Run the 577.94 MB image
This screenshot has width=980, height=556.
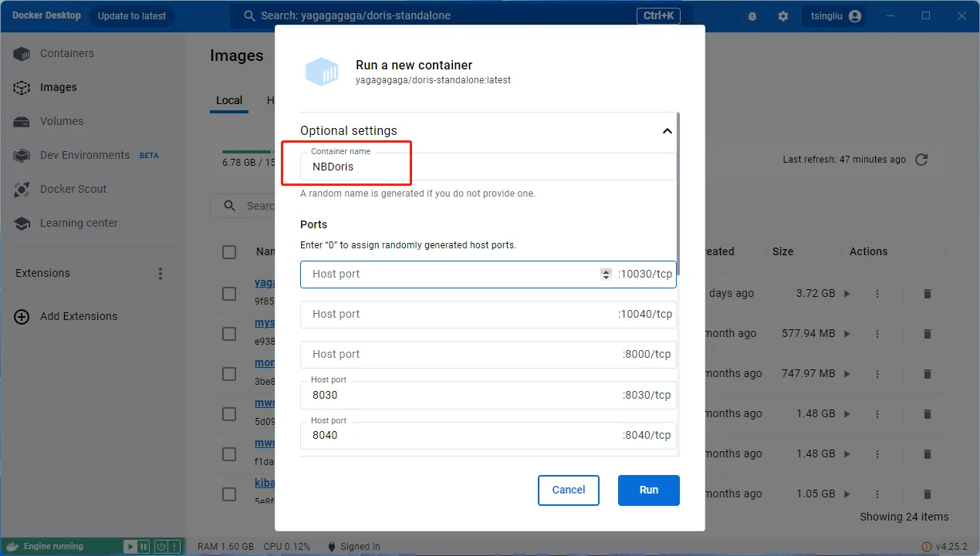point(847,334)
